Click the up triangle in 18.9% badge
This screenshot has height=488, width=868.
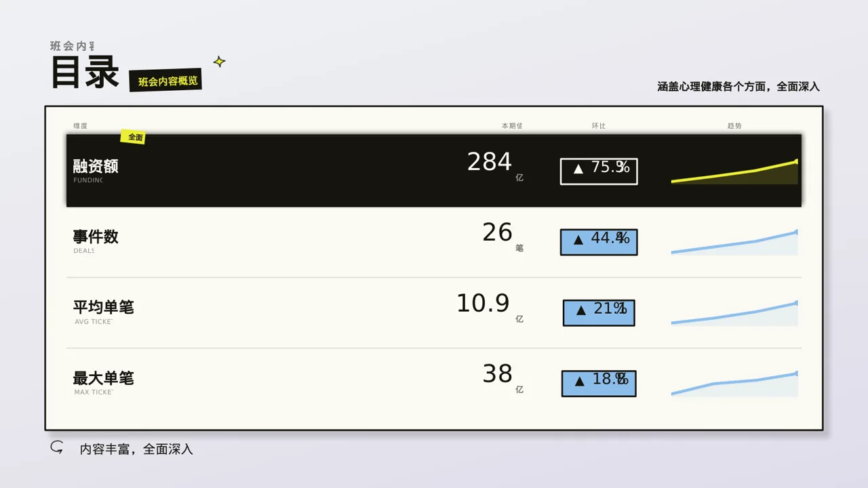click(580, 381)
